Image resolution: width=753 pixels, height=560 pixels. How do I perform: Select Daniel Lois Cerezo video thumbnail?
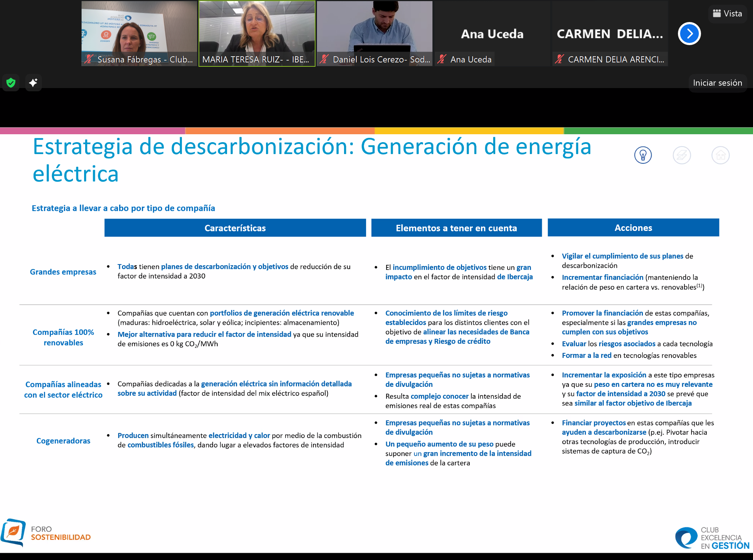click(375, 34)
